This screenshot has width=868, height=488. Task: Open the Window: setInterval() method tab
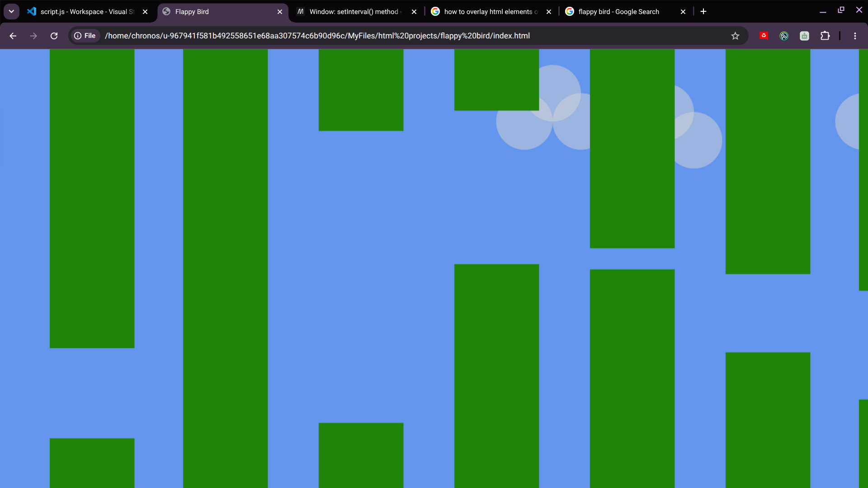[x=357, y=12]
